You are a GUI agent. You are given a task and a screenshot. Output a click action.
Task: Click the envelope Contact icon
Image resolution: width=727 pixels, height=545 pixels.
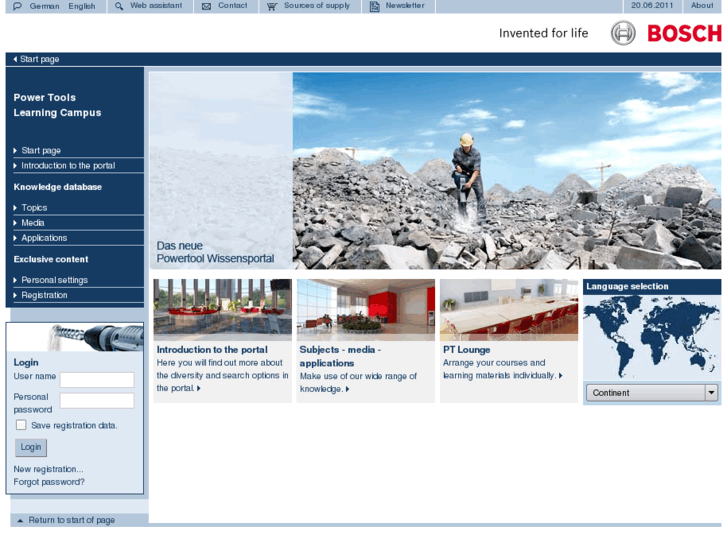pyautogui.click(x=206, y=6)
